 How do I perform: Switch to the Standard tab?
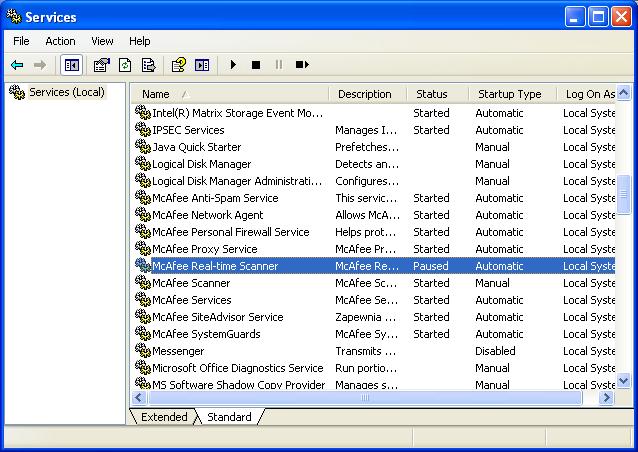229,417
